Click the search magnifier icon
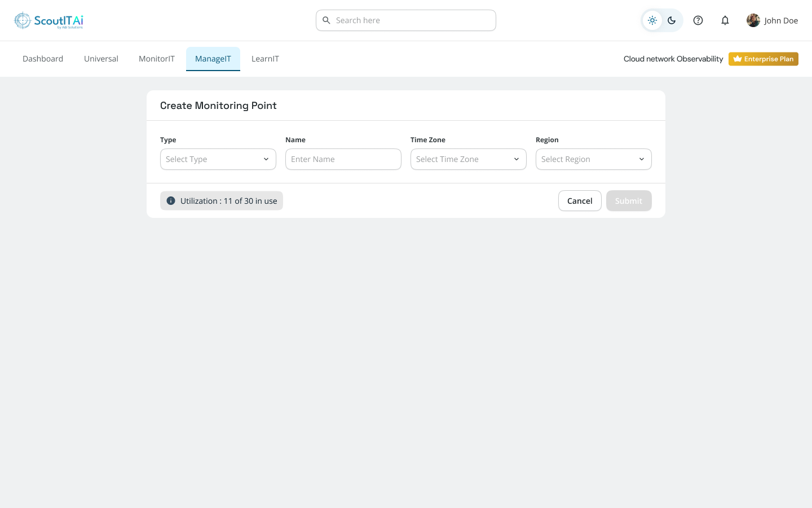Viewport: 812px width, 508px height. click(x=326, y=20)
